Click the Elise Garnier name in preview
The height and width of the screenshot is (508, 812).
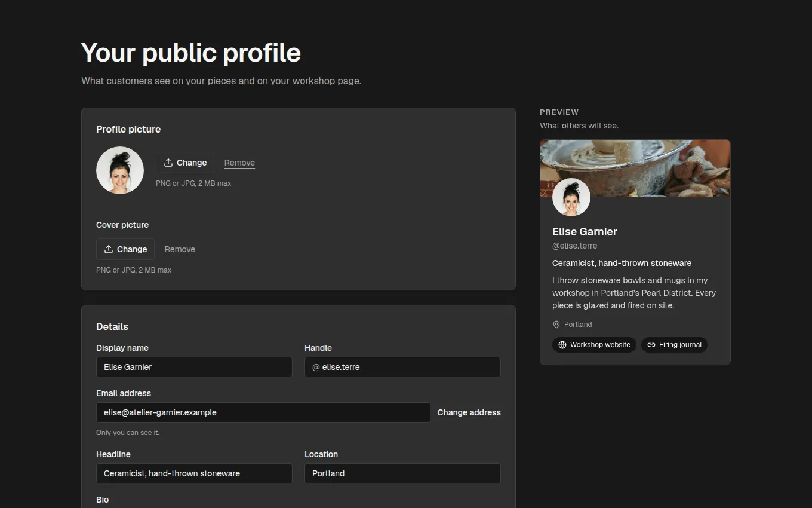pos(585,232)
